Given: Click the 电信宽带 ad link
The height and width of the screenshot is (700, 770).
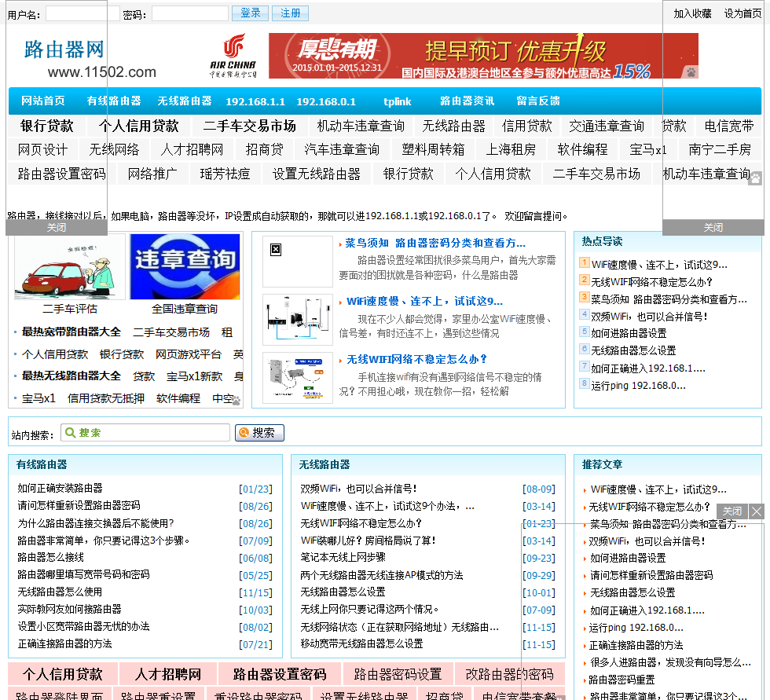Looking at the screenshot, I should [x=729, y=126].
